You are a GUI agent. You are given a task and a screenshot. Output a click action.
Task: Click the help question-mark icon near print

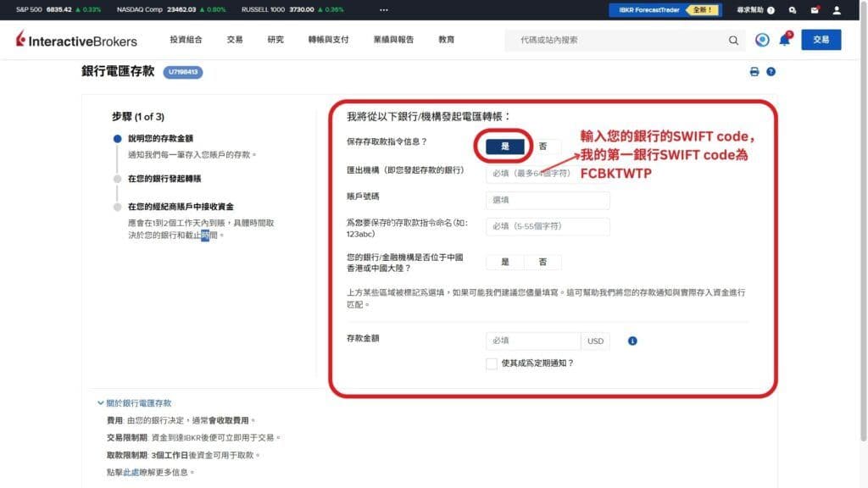point(771,72)
